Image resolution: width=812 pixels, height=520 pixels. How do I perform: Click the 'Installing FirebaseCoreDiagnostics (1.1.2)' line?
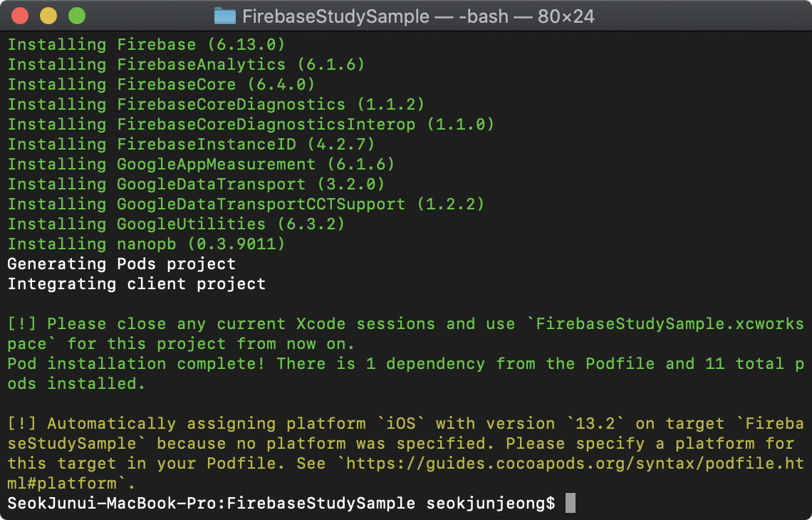[x=216, y=104]
